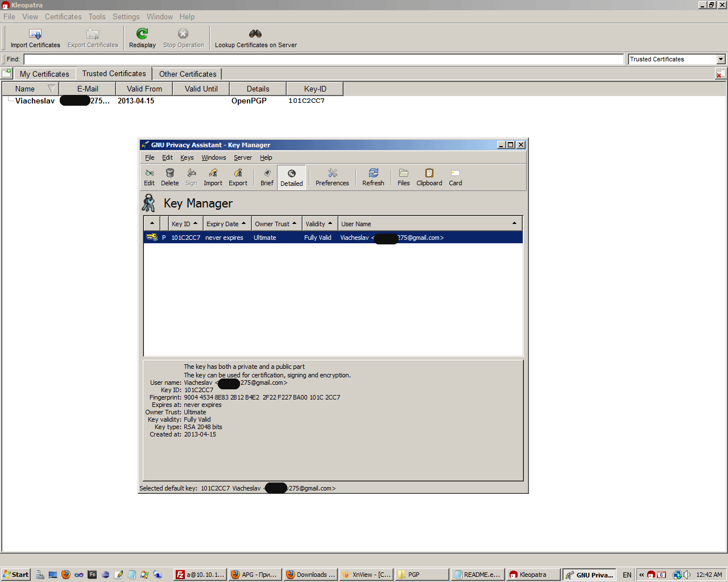The height and width of the screenshot is (582, 728).
Task: Open the PGP folder from taskbar
Action: pyautogui.click(x=421, y=575)
